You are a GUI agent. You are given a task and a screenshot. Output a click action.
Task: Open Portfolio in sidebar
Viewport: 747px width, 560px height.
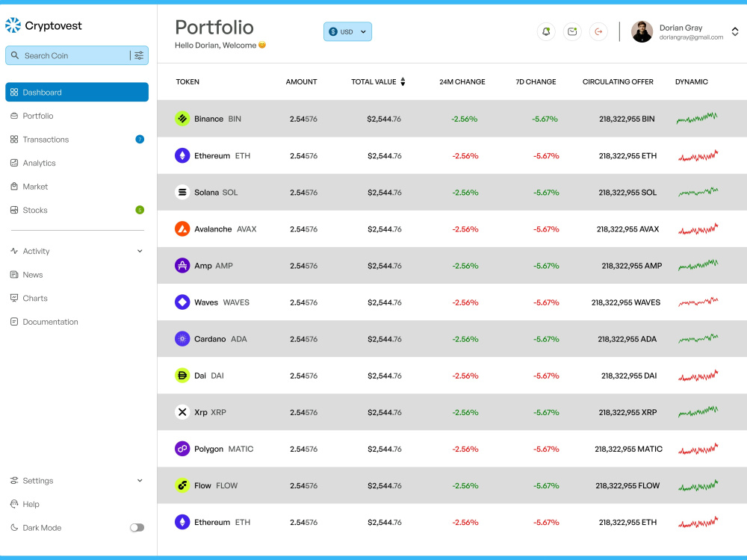click(x=37, y=116)
